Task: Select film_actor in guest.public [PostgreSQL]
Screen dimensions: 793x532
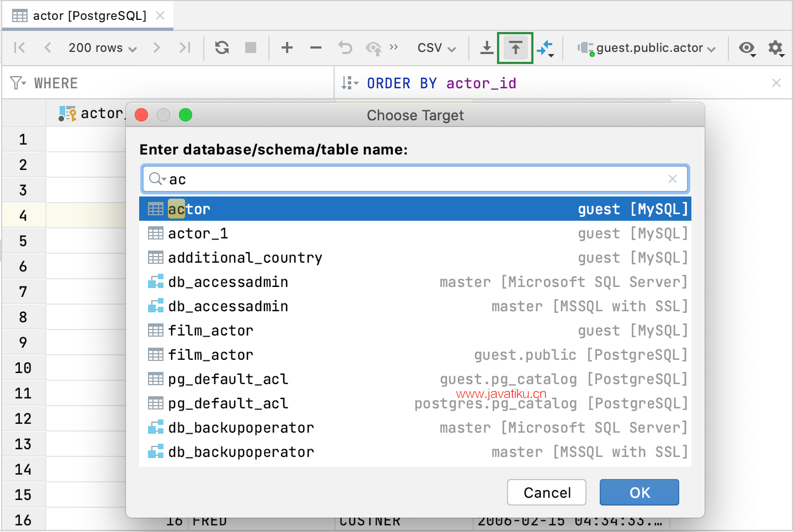Action: coord(415,355)
